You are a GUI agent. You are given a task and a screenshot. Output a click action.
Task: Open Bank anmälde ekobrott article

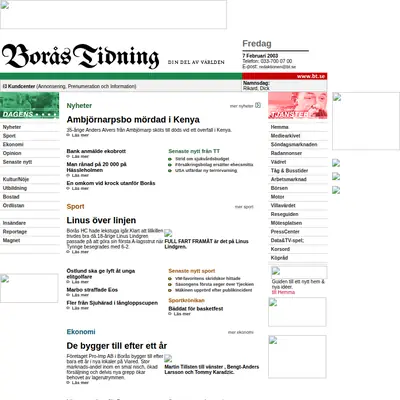pos(96,151)
